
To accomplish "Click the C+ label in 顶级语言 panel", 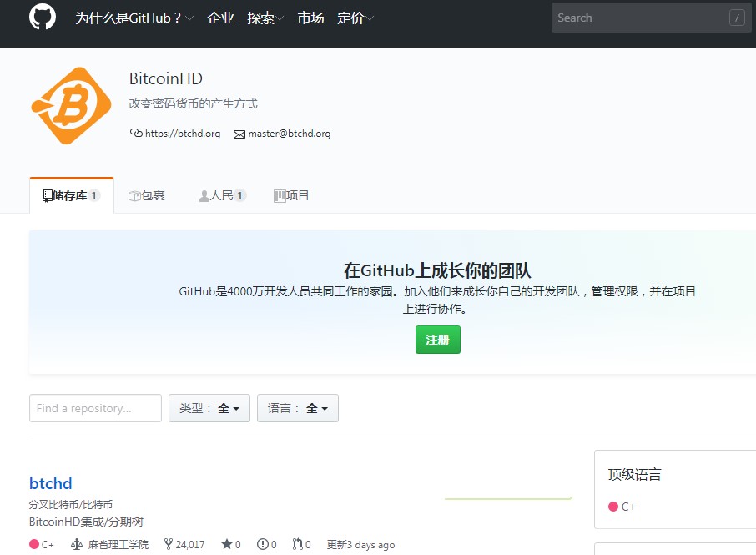I will [x=628, y=507].
